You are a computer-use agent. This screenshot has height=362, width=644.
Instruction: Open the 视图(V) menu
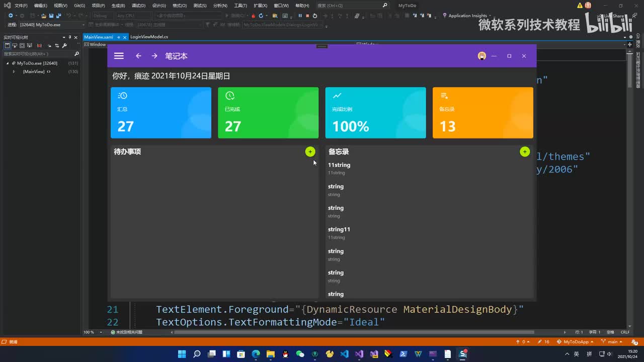(x=60, y=6)
